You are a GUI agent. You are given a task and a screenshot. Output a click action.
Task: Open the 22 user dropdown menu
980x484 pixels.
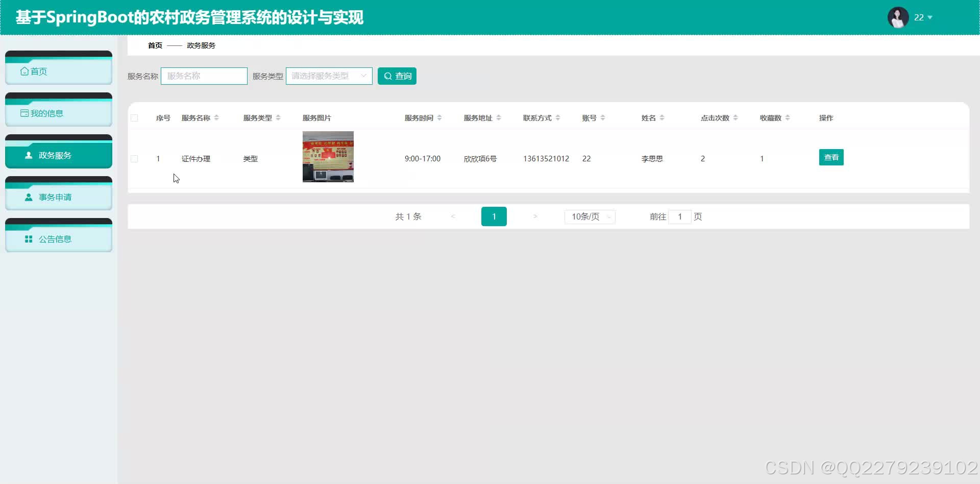923,17
